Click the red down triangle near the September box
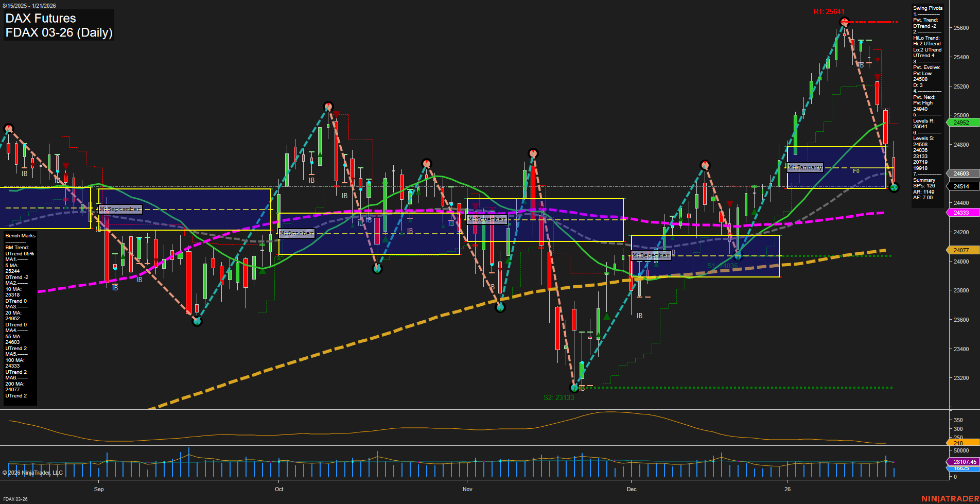This screenshot has width=980, height=504. point(66,166)
